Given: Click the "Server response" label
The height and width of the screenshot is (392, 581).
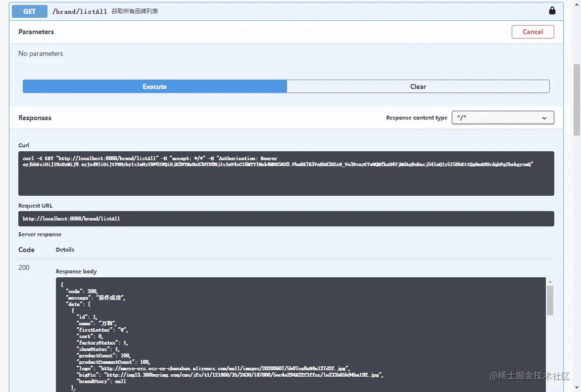Looking at the screenshot, I should (40, 234).
